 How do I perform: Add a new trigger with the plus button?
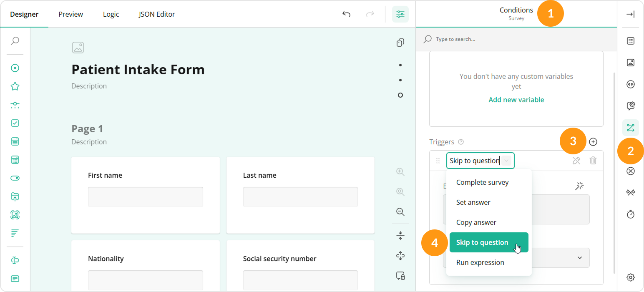593,141
